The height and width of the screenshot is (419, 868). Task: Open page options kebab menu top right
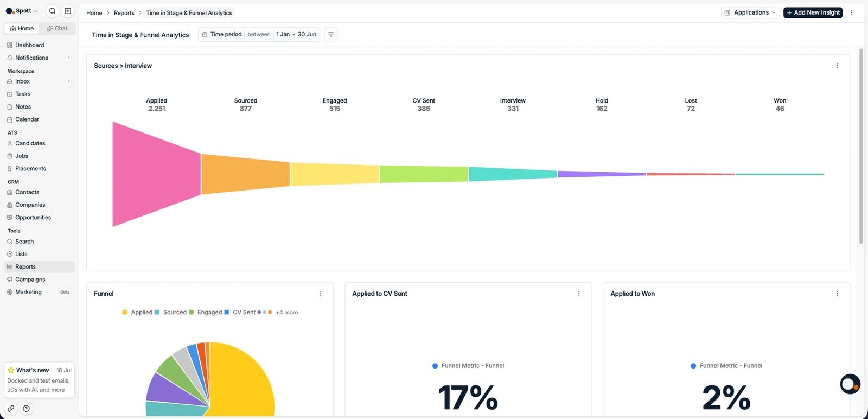pyautogui.click(x=852, y=12)
